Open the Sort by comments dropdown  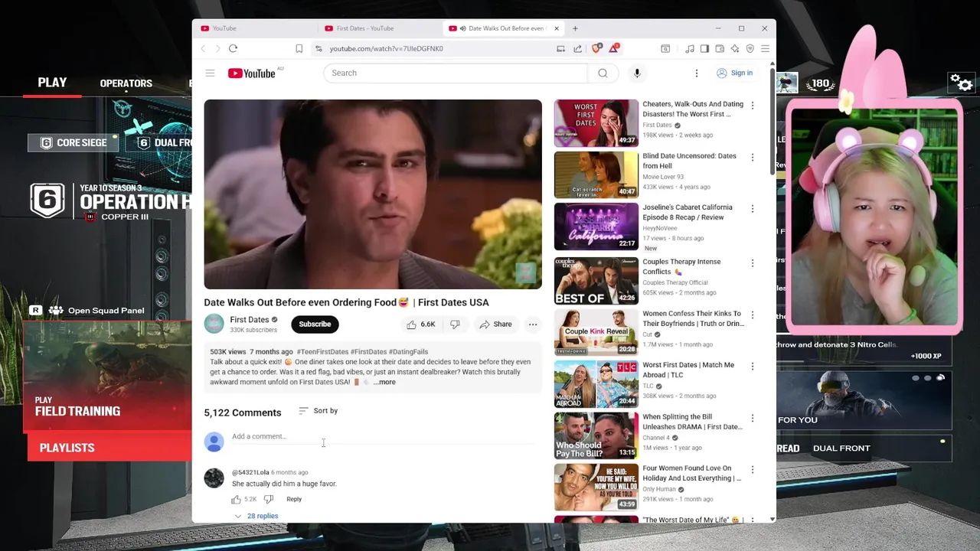[318, 411]
